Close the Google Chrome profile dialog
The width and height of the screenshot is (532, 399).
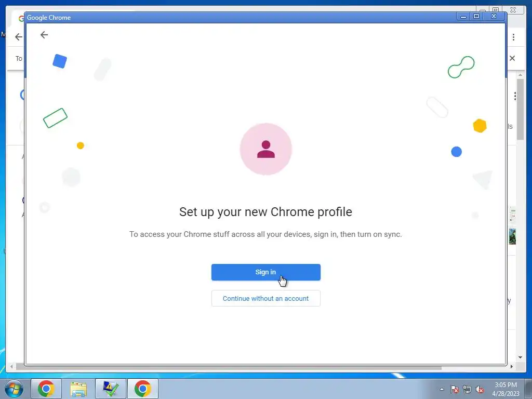coord(494,16)
